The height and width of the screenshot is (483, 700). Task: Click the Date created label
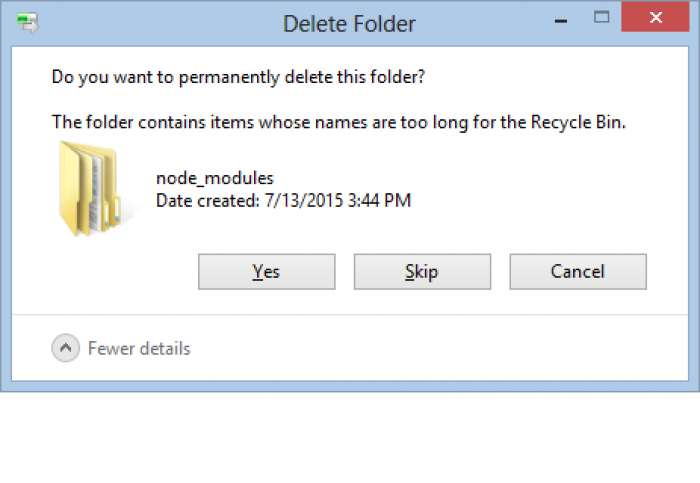208,201
